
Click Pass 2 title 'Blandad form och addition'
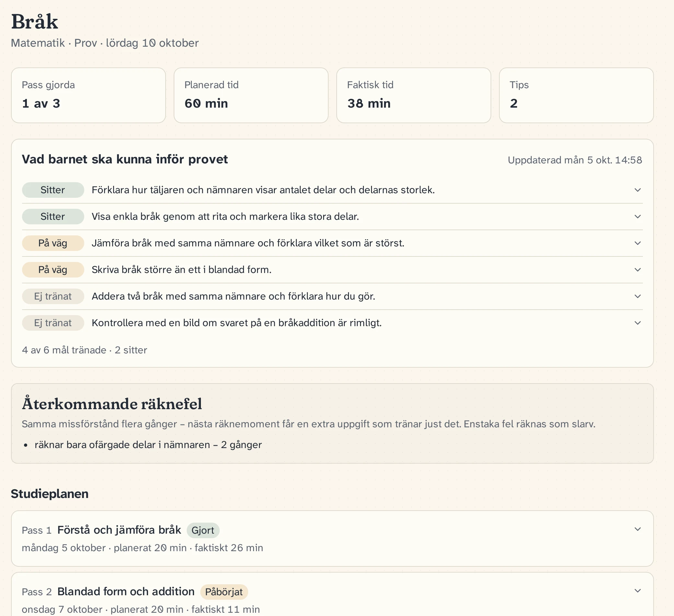click(126, 592)
